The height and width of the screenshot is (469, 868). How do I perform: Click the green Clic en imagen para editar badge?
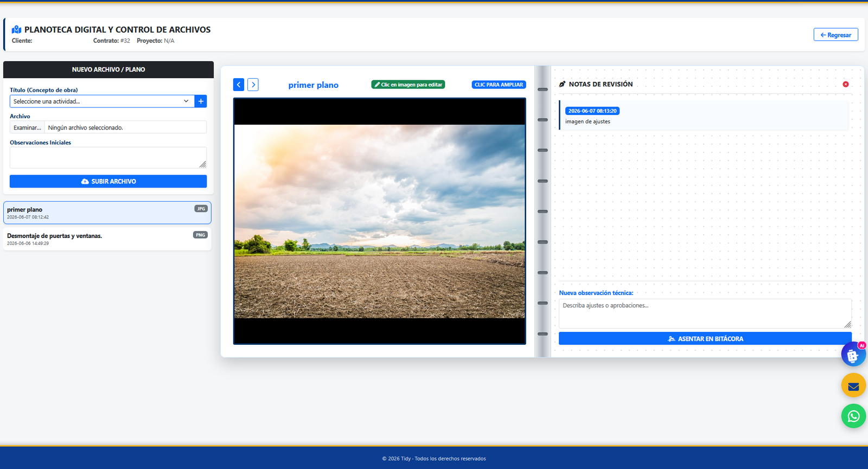tap(408, 85)
